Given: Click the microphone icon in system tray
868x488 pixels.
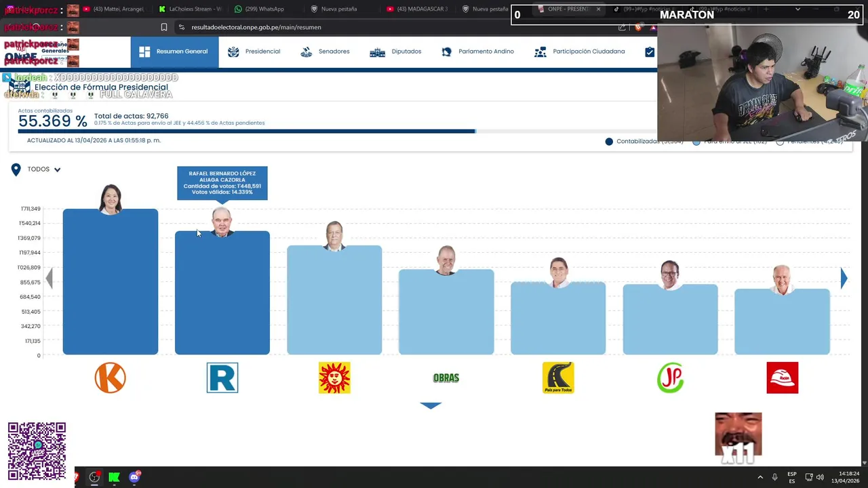Looking at the screenshot, I should click(774, 477).
